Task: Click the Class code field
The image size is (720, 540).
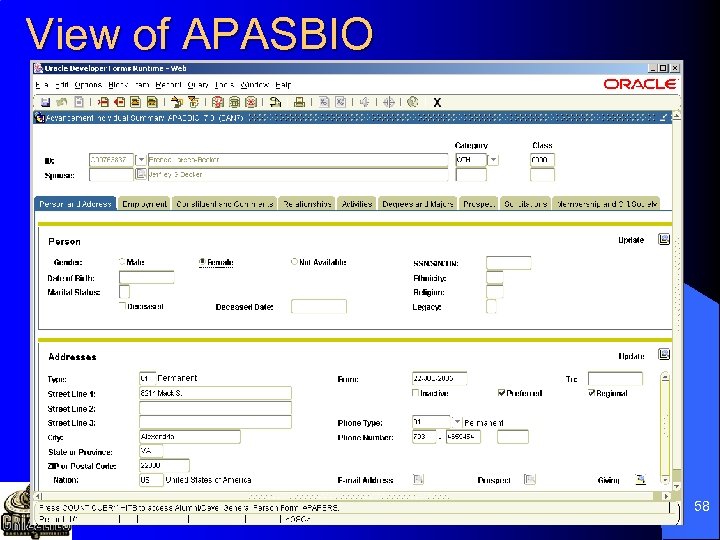Action: coord(542,159)
